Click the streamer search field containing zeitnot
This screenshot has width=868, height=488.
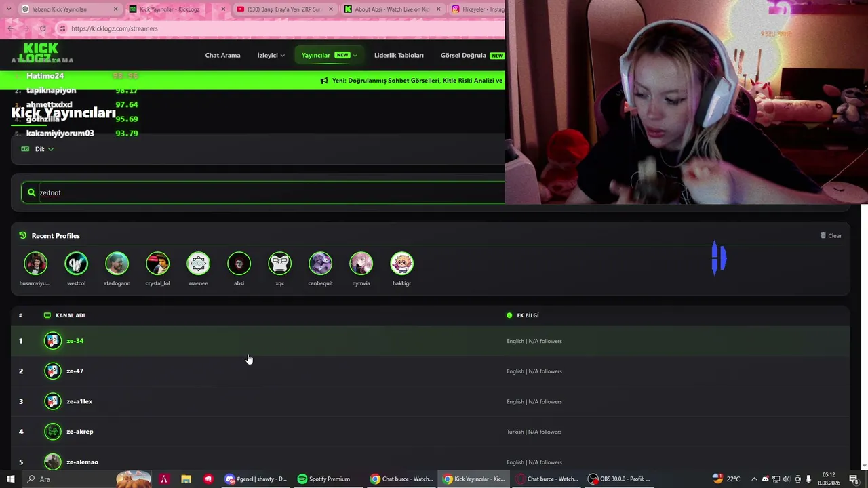pyautogui.click(x=263, y=192)
